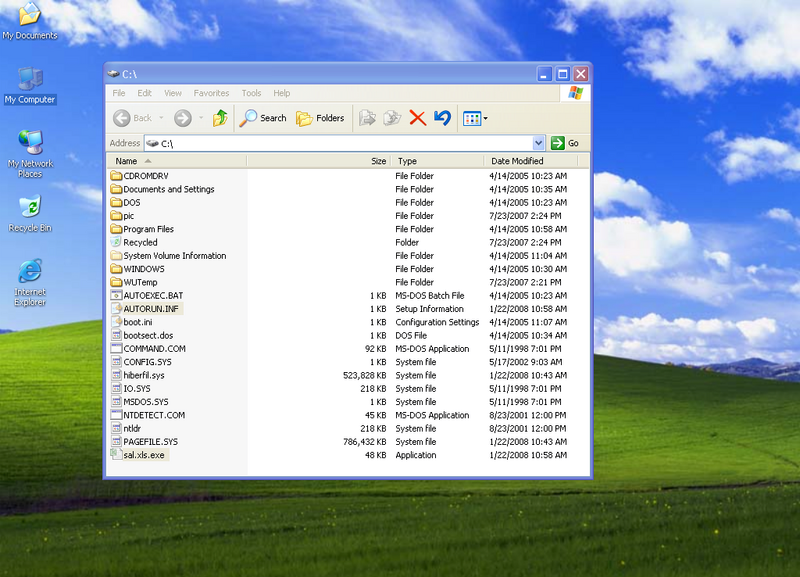Select the boot.ini file icon
Screen dimensions: 800x577
[x=116, y=322]
